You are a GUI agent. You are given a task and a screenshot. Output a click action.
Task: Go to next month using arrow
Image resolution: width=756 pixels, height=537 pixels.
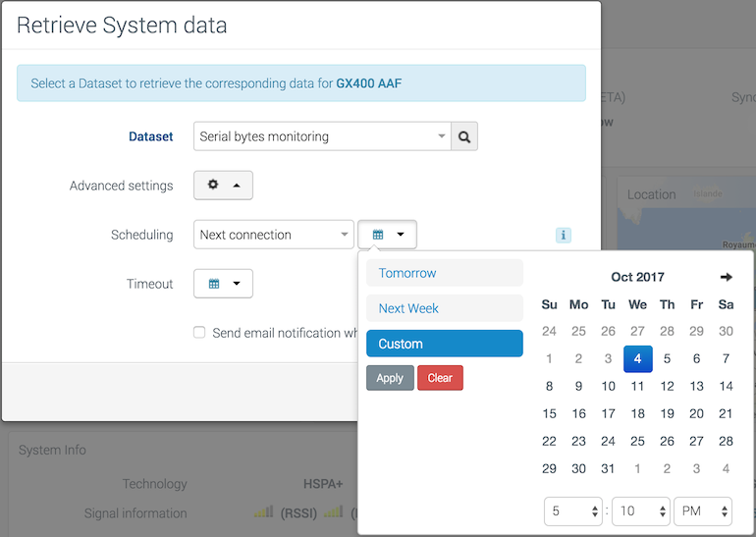pyautogui.click(x=726, y=277)
